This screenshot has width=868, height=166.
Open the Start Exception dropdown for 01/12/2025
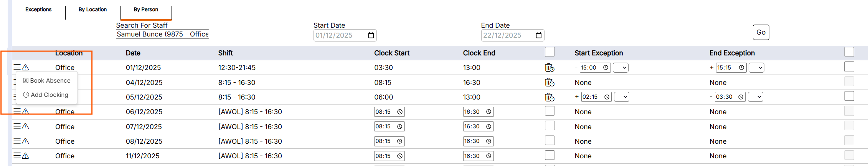click(620, 68)
